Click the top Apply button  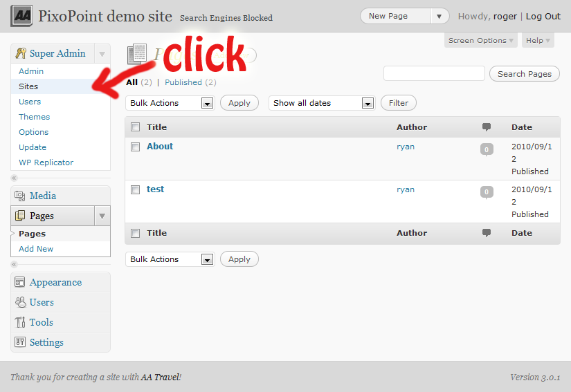tap(239, 103)
